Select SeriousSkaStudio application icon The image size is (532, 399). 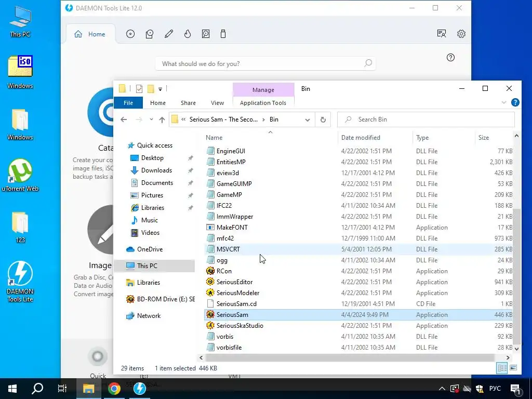point(210,325)
